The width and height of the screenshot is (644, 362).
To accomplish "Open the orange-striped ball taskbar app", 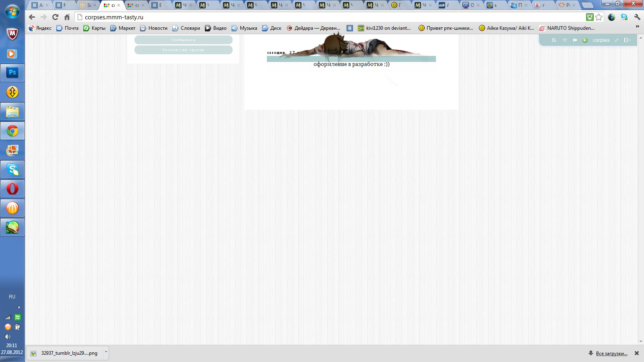I will pos(12,208).
